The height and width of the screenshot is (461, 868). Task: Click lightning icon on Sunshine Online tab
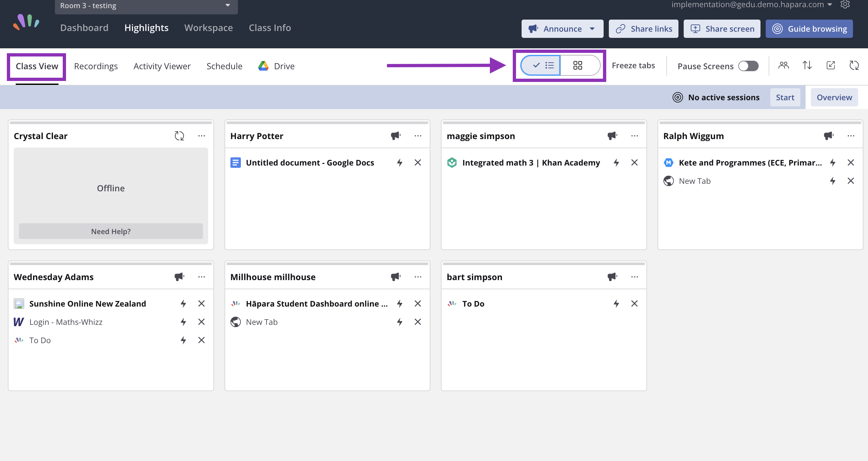(183, 304)
